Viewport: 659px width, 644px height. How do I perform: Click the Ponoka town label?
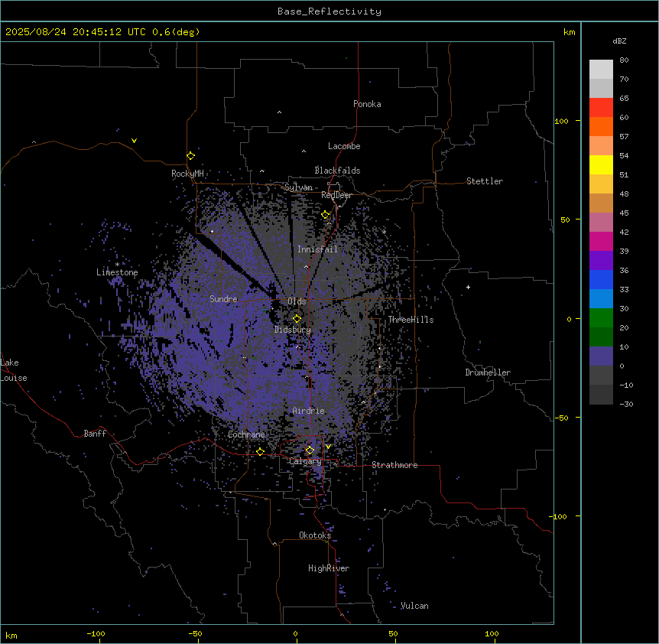(x=367, y=104)
